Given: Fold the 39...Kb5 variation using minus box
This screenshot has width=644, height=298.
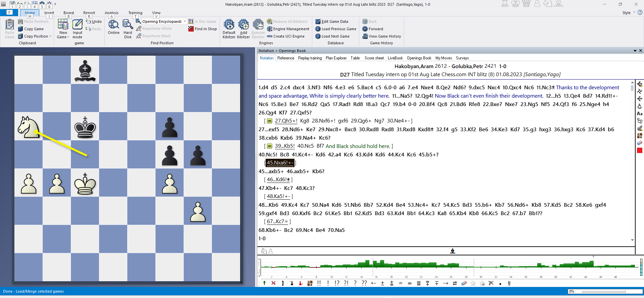Looking at the screenshot, I should point(270,146).
